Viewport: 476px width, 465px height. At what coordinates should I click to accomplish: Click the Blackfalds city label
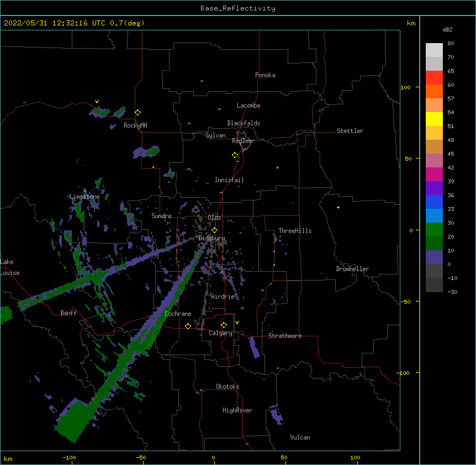coord(244,123)
